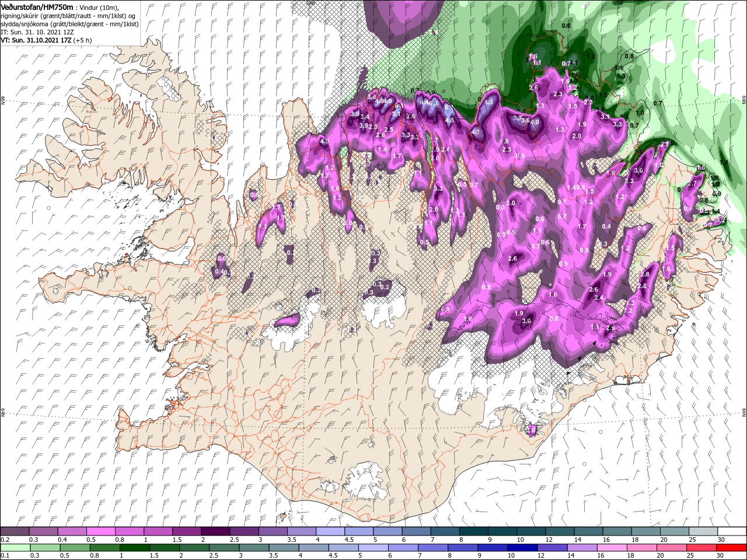The height and width of the screenshot is (560, 747).
Task: Pick the dark teal snow swatch at 8
Action: 473,531
